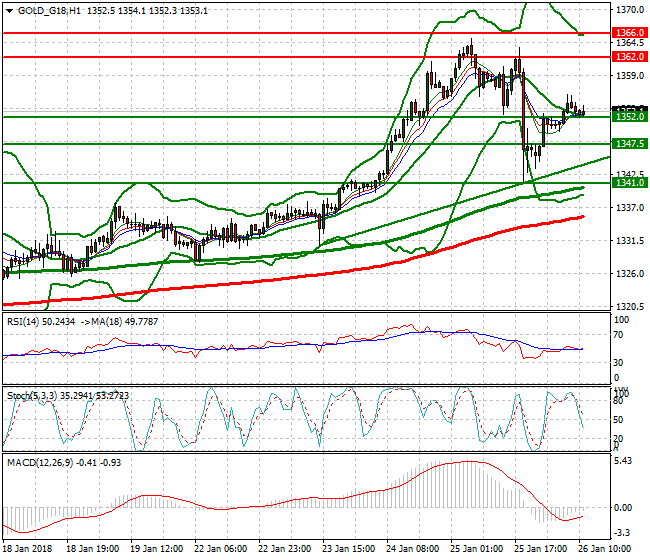This screenshot has width=650, height=560.
Task: Click the 18 Jan 19:00 time axis label
Action: pyautogui.click(x=92, y=549)
